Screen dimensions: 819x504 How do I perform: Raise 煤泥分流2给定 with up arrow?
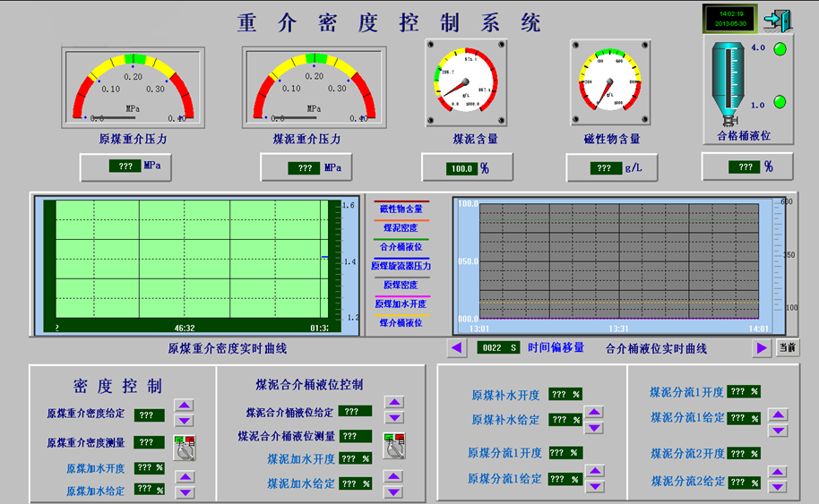778,472
